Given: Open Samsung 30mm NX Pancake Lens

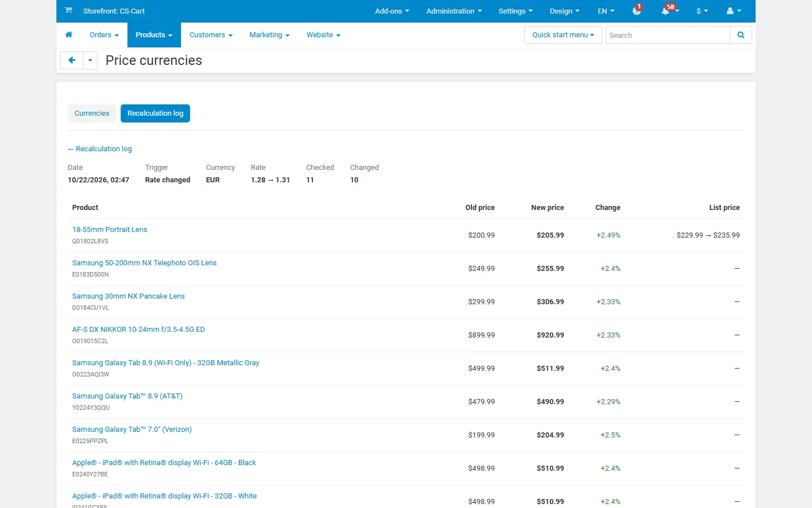Looking at the screenshot, I should pyautogui.click(x=129, y=296).
